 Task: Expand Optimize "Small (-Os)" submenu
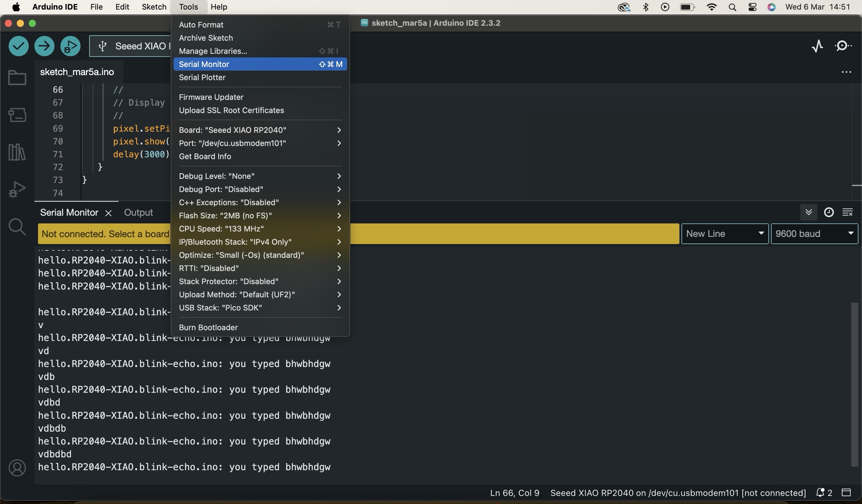click(x=260, y=255)
